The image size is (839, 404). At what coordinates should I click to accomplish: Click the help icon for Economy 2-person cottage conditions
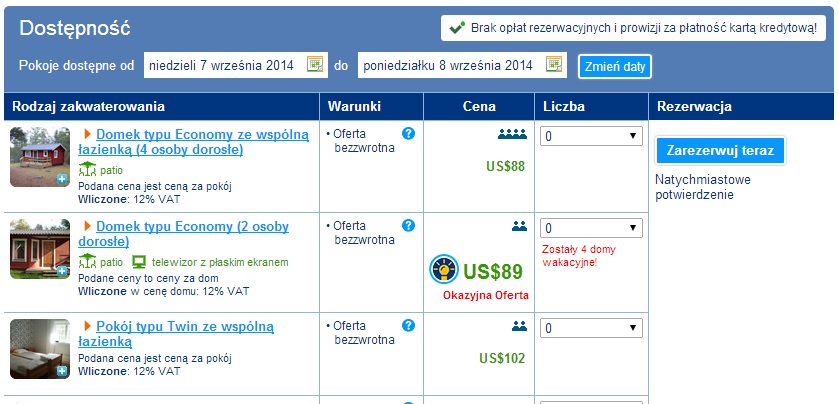click(408, 226)
